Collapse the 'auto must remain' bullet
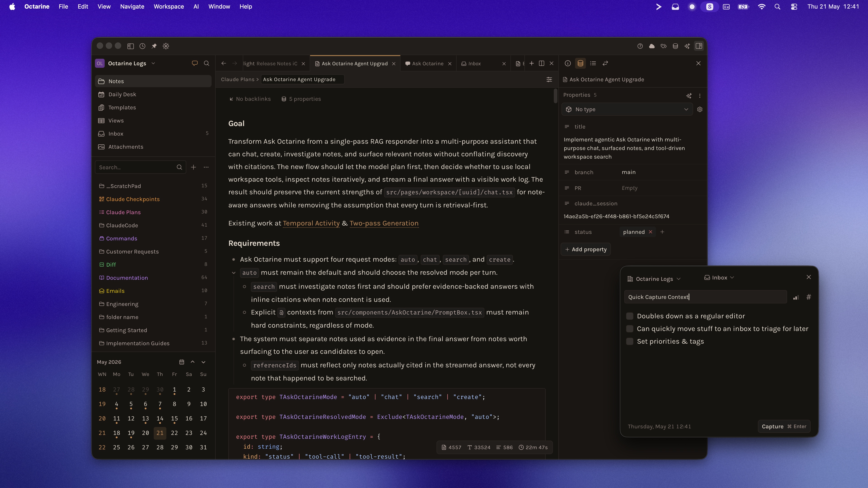This screenshot has width=868, height=488. pyautogui.click(x=234, y=273)
